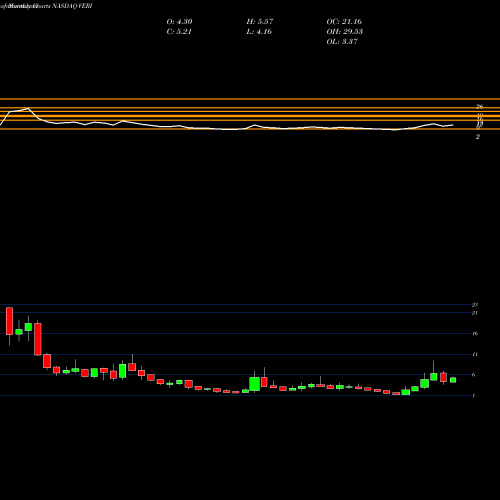Click the '1' price axis label
The width and height of the screenshot is (500, 500).
(474, 396)
